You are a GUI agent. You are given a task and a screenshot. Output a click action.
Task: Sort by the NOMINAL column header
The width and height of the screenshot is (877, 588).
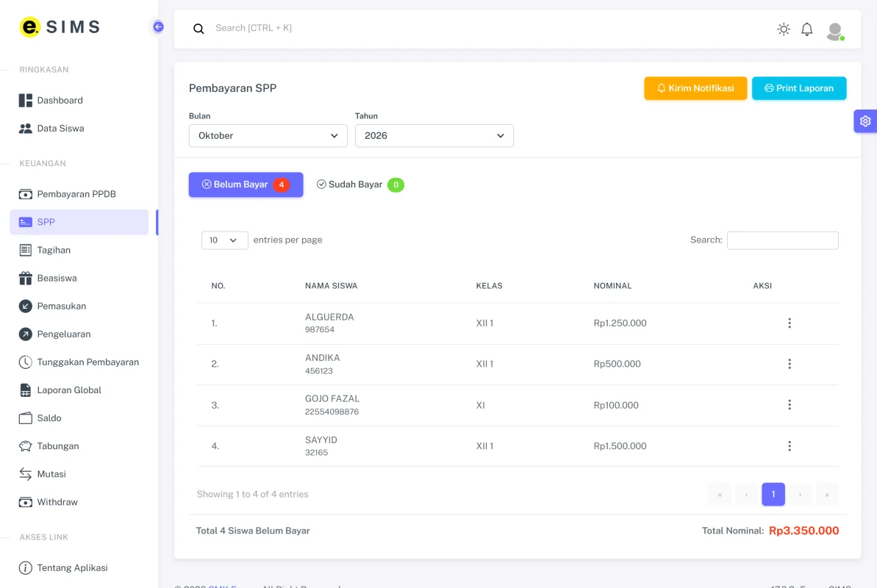612,286
